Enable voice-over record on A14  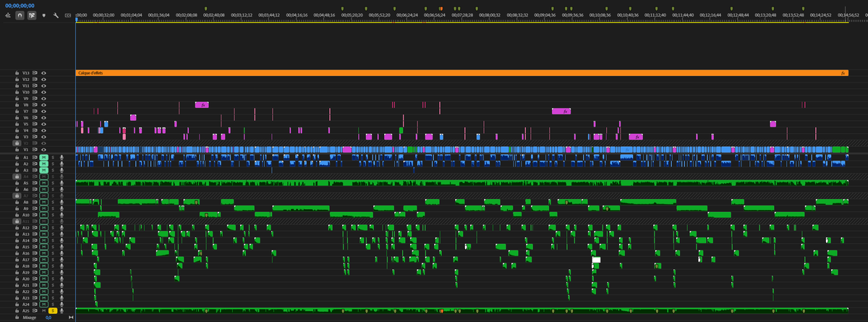61,240
